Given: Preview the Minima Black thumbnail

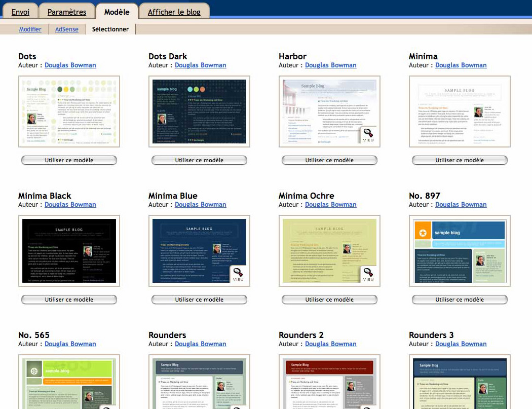Looking at the screenshot, I should tap(69, 251).
